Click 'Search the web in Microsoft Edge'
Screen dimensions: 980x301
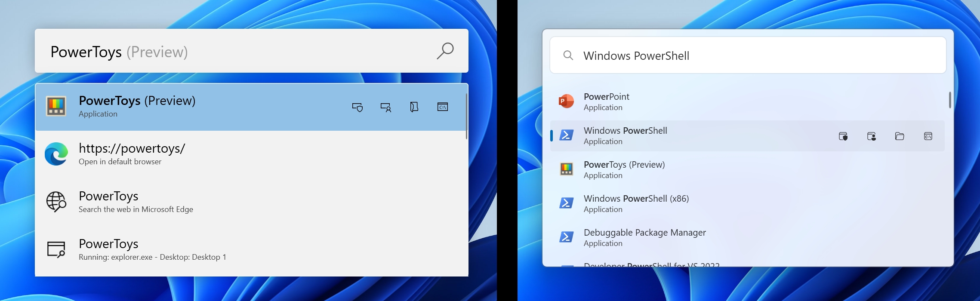pos(136,209)
